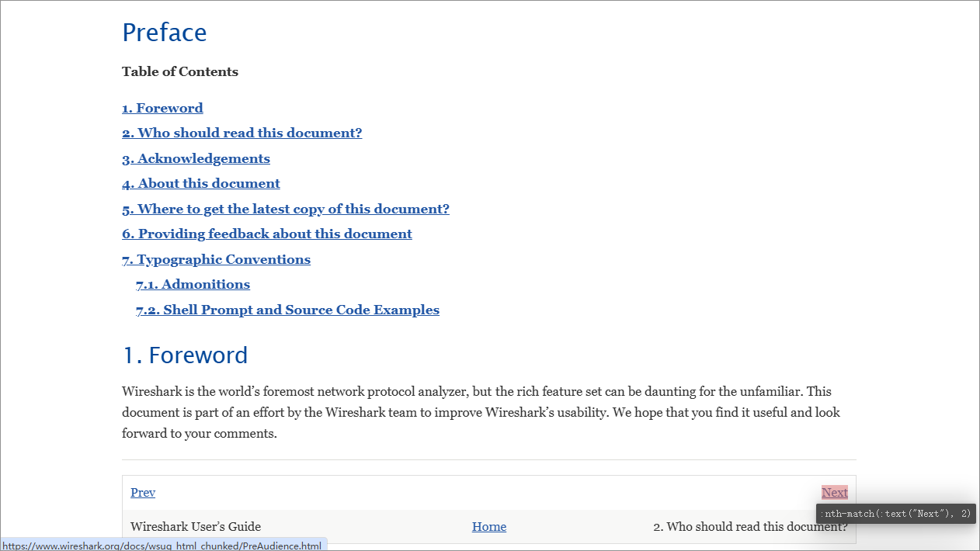Click 'Wireshark User's Guide' footer text

coord(196,527)
